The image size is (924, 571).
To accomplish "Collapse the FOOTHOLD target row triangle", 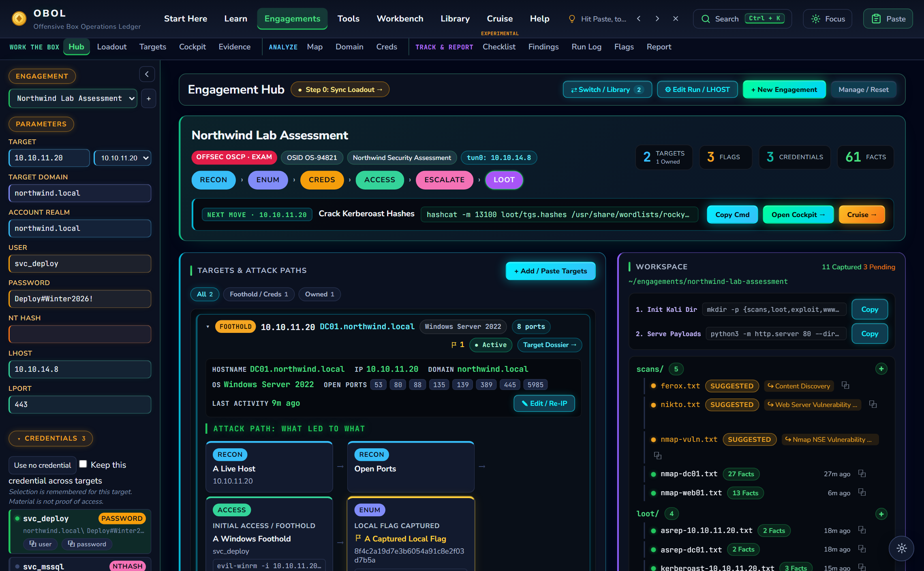I will pyautogui.click(x=208, y=327).
